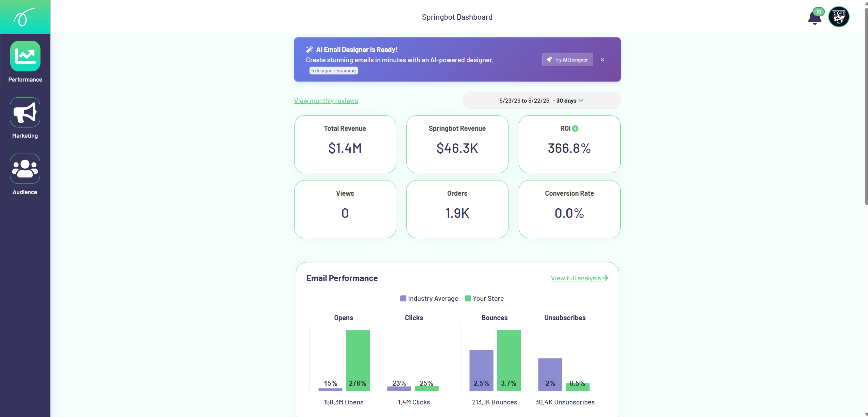Click the 213.1K Bounces text
The width and height of the screenshot is (868, 417).
tap(495, 402)
